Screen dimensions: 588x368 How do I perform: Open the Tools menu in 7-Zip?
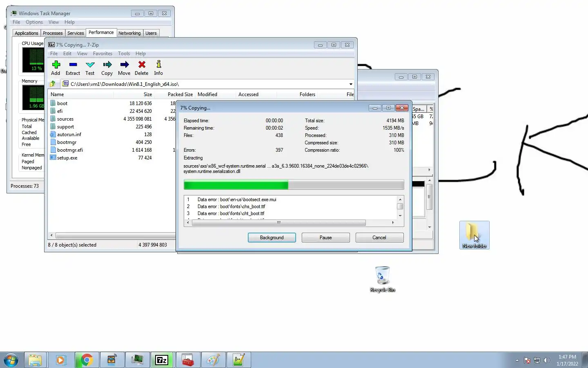coord(124,54)
